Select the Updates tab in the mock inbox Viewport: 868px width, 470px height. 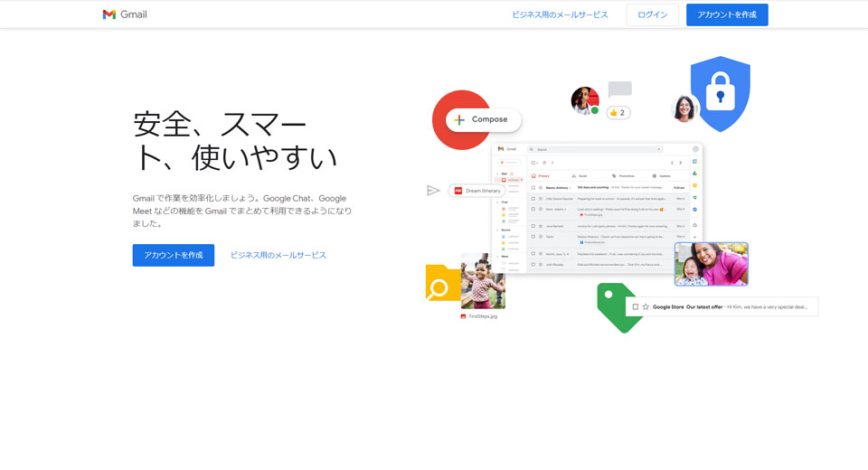click(x=662, y=176)
